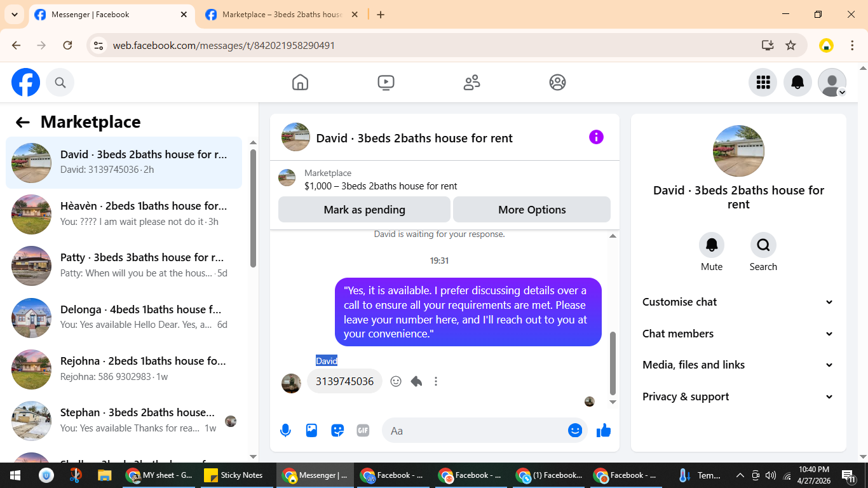Expand Media, files and links section
The height and width of the screenshot is (488, 868).
[738, 365]
